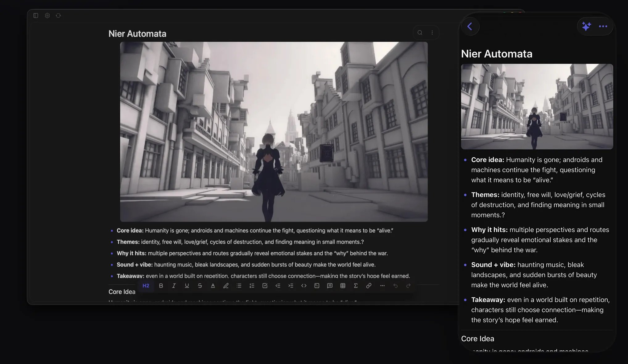Increase the indent level
Viewport: 628px width, 364px height.
pyautogui.click(x=291, y=286)
